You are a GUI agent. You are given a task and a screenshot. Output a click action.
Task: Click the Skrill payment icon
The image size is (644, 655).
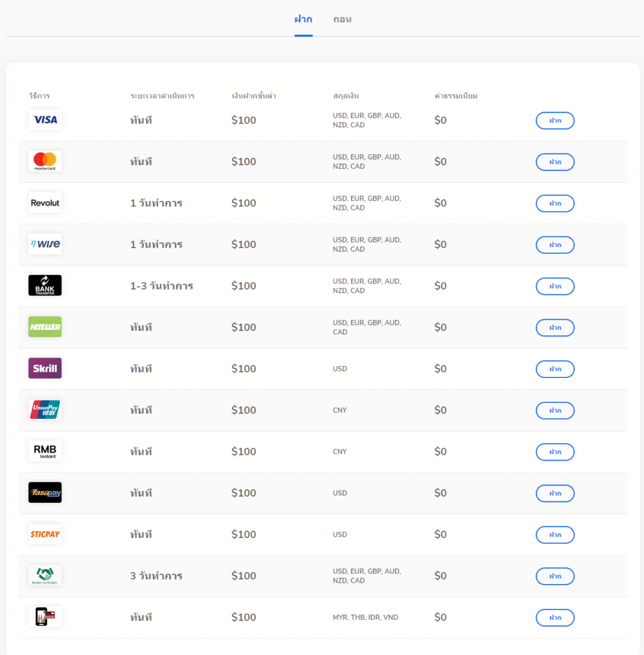[45, 368]
